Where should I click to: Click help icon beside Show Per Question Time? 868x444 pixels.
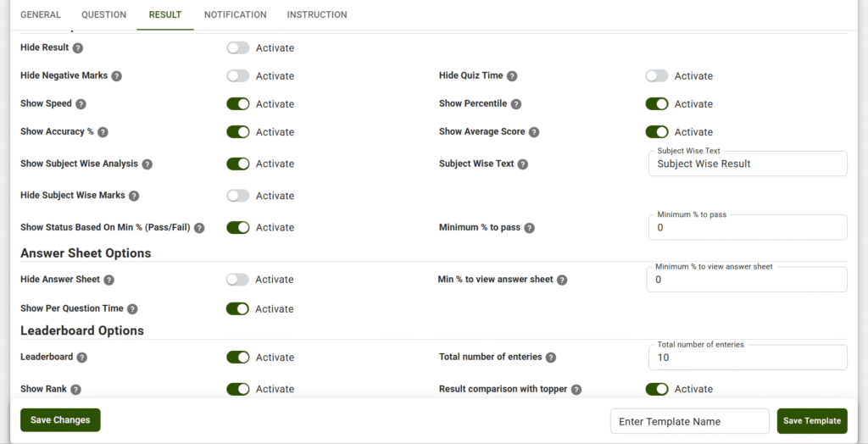pos(132,309)
